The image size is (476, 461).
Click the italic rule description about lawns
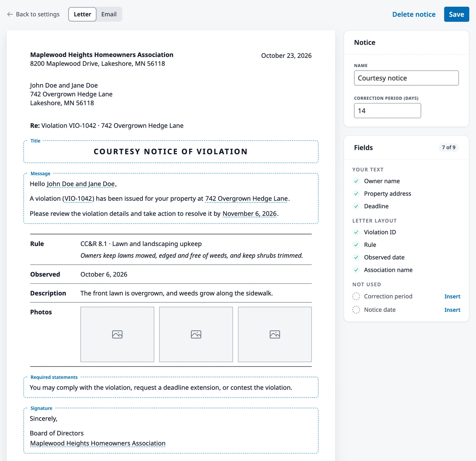pyautogui.click(x=192, y=255)
